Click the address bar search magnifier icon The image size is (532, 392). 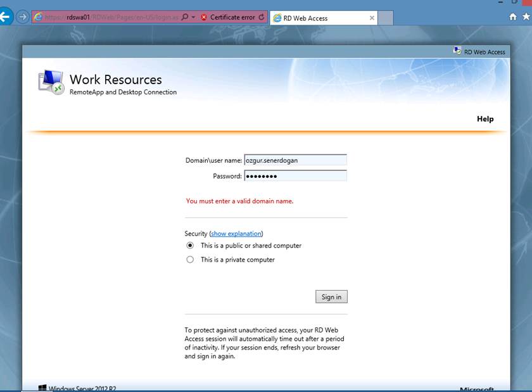184,17
